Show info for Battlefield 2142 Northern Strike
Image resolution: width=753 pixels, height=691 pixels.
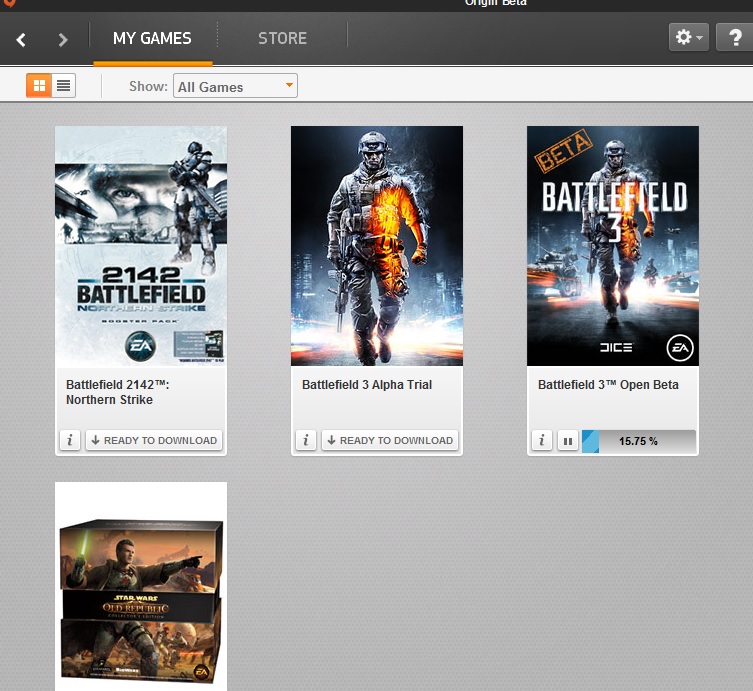(70, 440)
